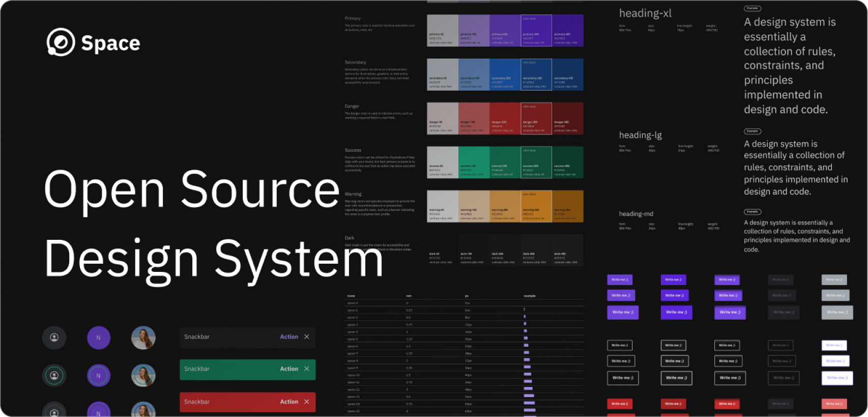Close the dark Snackbar with X icon
This screenshot has width=868, height=417.
[x=307, y=337]
